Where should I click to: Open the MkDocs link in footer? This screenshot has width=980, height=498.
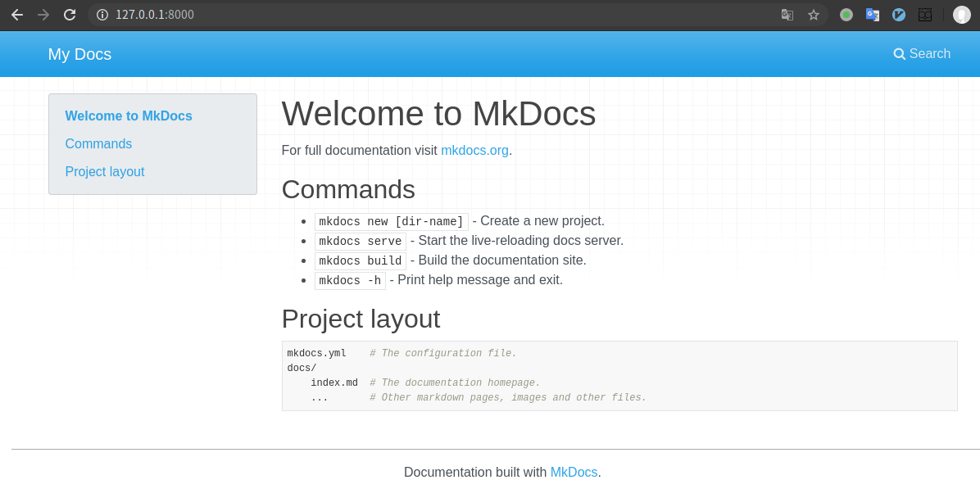pyautogui.click(x=574, y=473)
